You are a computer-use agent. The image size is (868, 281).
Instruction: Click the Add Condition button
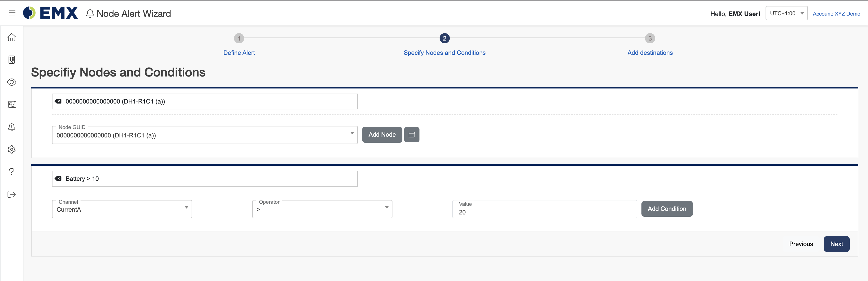(666, 208)
